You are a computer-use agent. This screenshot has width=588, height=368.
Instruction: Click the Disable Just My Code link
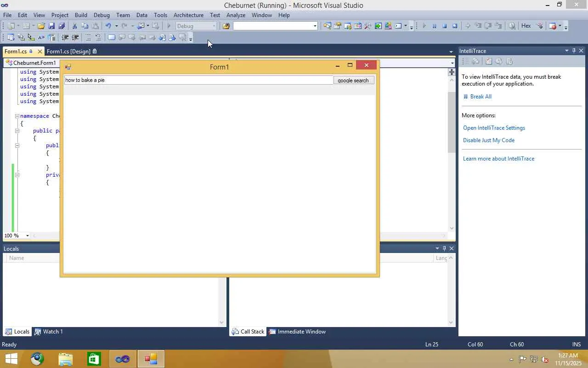click(x=489, y=140)
